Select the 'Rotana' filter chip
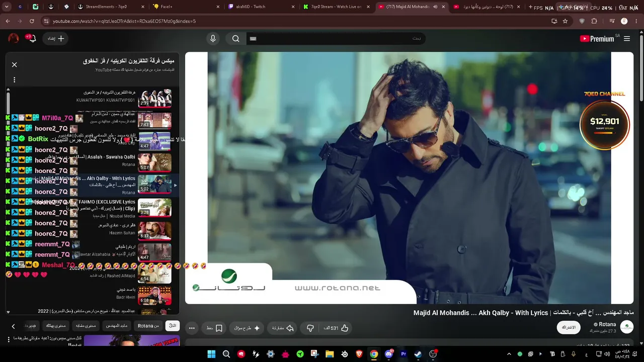 pos(148,325)
